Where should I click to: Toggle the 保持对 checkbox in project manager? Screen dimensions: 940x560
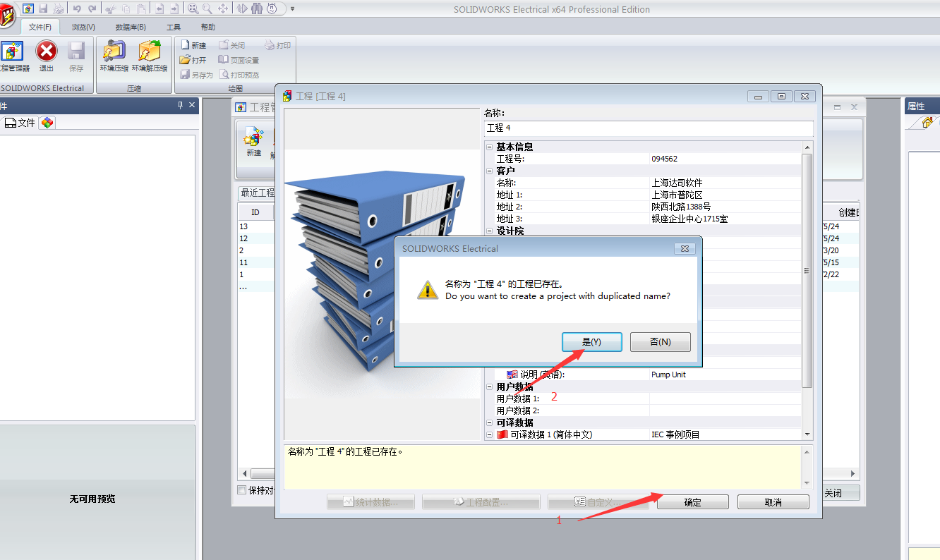242,490
